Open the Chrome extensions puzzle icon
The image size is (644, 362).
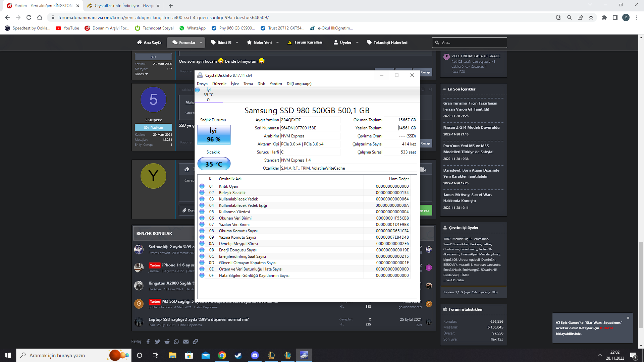604,17
